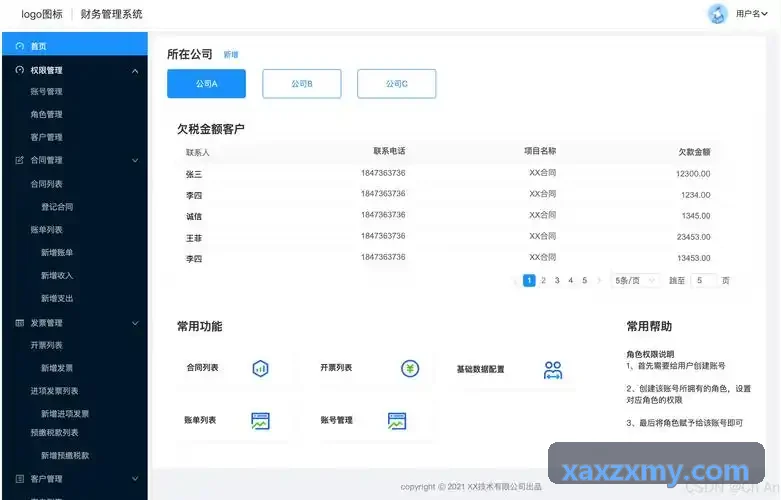Click the 项目名称 column header
Image resolution: width=781 pixels, height=500 pixels.
click(x=540, y=151)
